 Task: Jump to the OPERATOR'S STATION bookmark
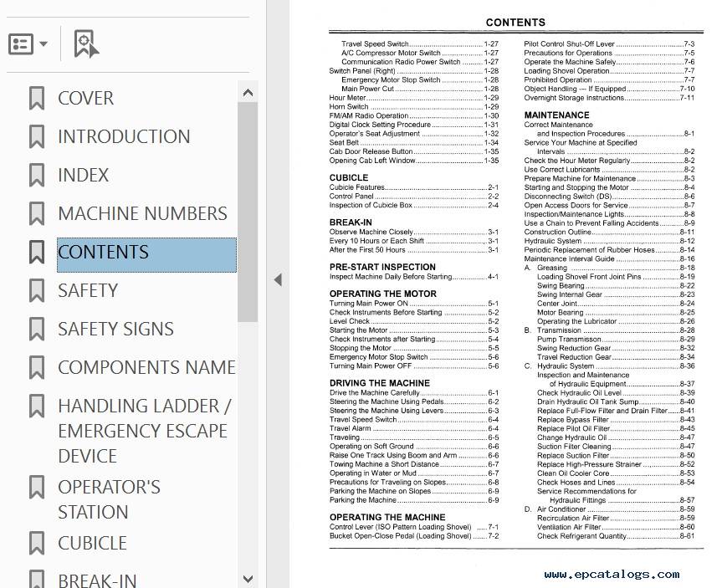109,499
